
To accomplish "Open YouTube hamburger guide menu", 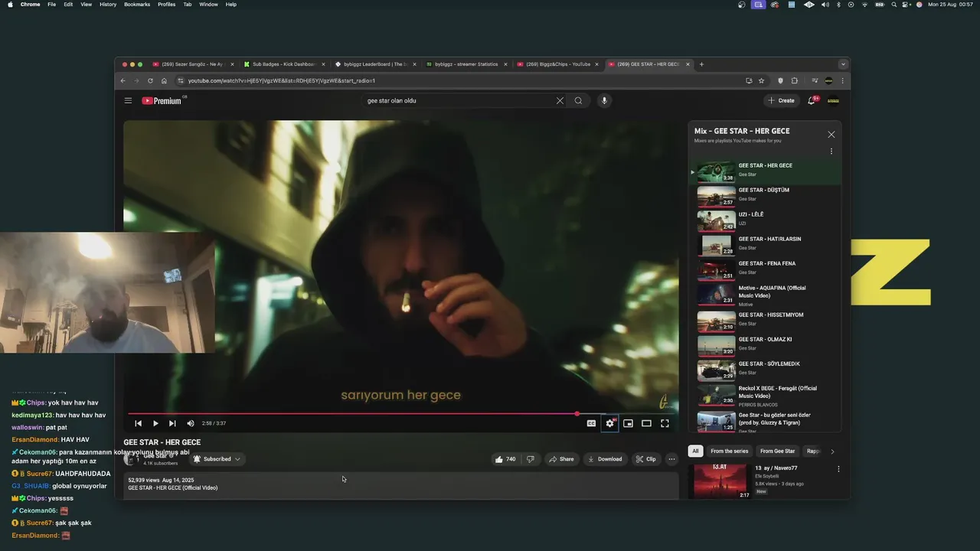I will (x=128, y=100).
